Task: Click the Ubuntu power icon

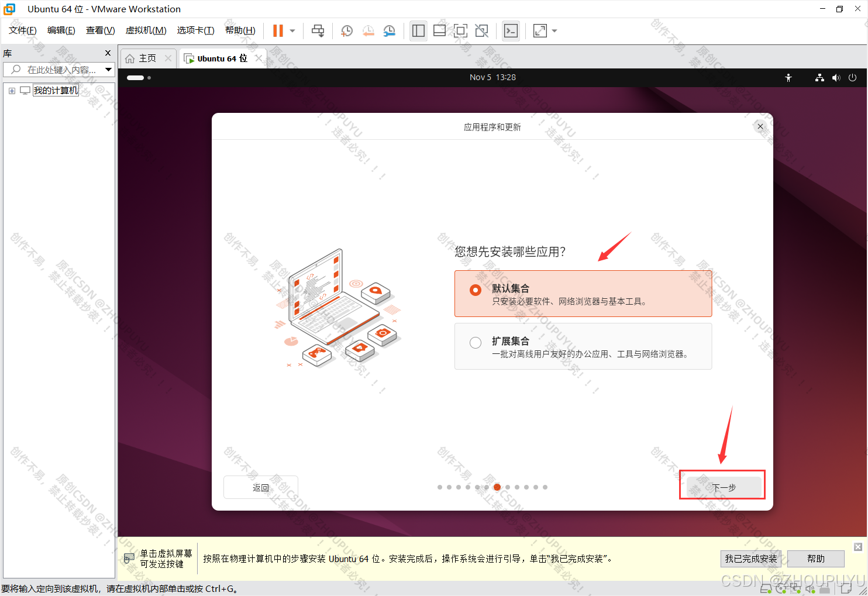Action: point(852,77)
